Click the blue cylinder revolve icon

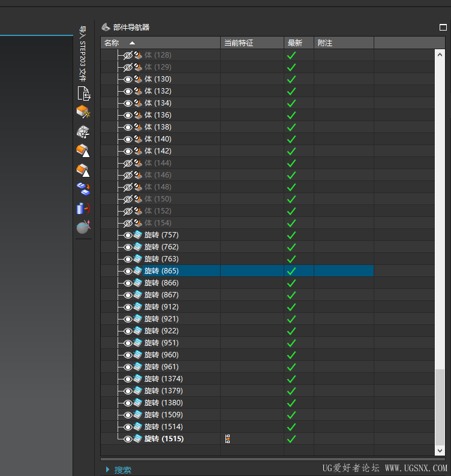[83, 209]
